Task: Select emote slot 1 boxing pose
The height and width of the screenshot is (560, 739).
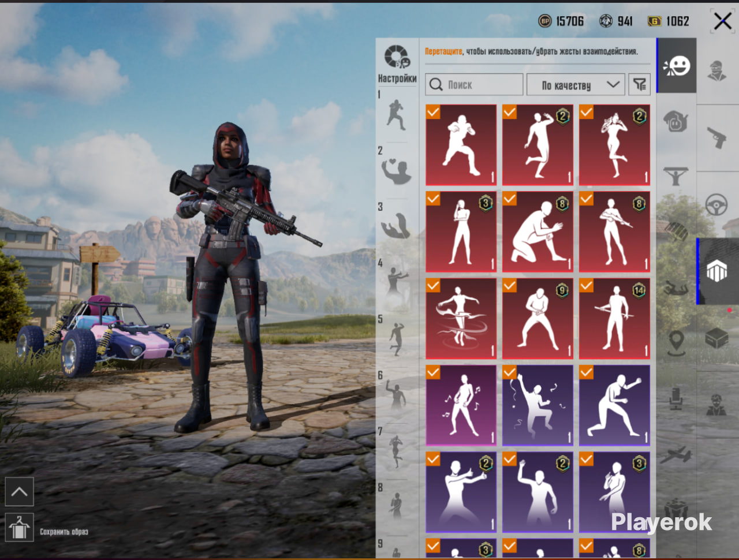Action: 396,115
